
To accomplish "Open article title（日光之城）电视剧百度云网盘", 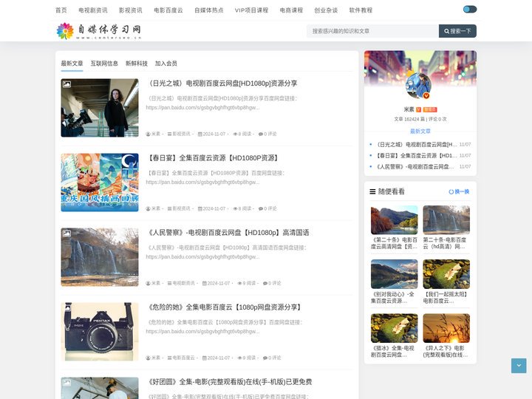I will (222, 83).
